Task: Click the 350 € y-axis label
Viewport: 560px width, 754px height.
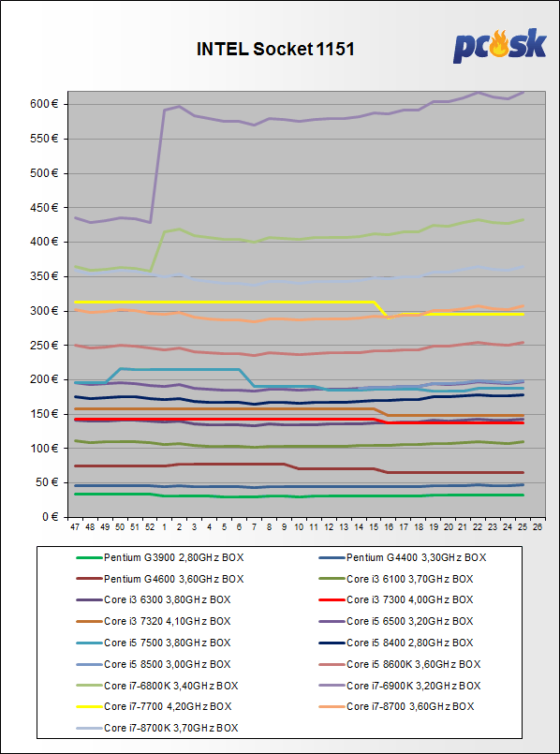Action: pos(44,276)
